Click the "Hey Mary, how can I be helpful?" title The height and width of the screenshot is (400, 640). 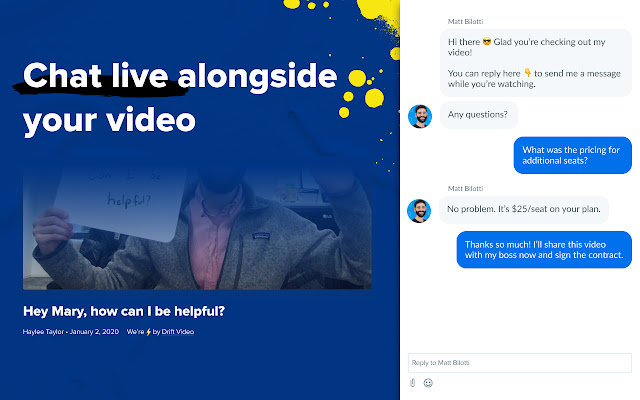coord(124,310)
